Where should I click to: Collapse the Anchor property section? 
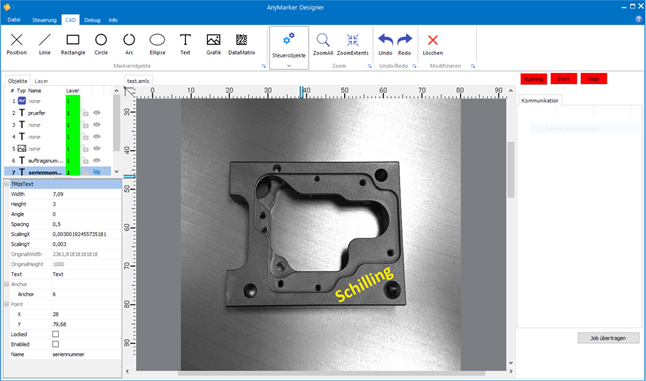(x=7, y=284)
